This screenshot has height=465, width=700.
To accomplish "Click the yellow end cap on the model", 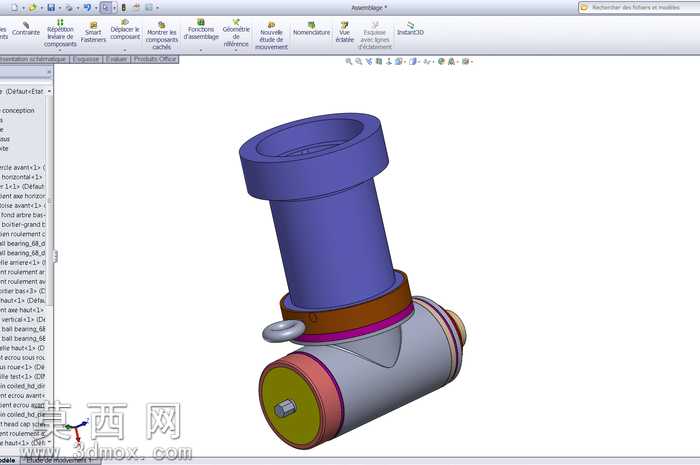I will click(x=290, y=406).
